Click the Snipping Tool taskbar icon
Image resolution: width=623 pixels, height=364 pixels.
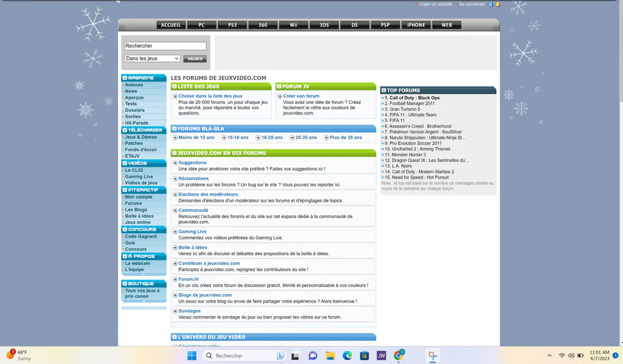click(433, 355)
